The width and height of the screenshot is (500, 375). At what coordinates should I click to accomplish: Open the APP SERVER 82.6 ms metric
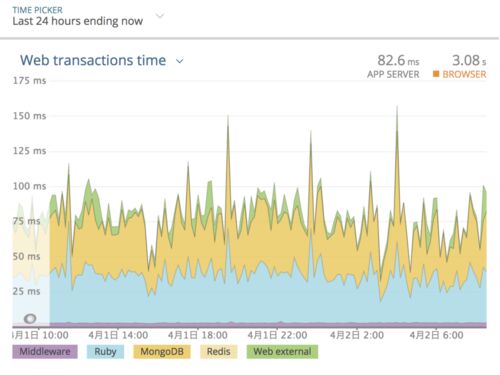click(393, 66)
